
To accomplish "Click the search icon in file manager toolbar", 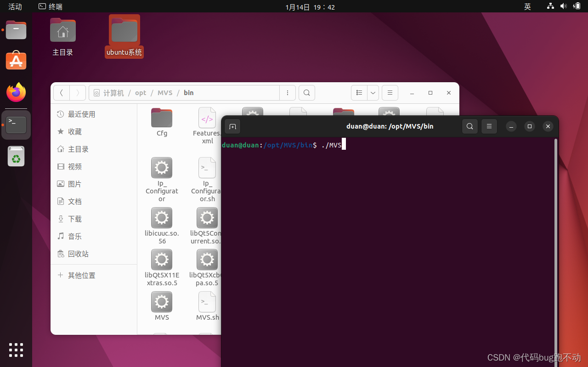I will point(306,92).
